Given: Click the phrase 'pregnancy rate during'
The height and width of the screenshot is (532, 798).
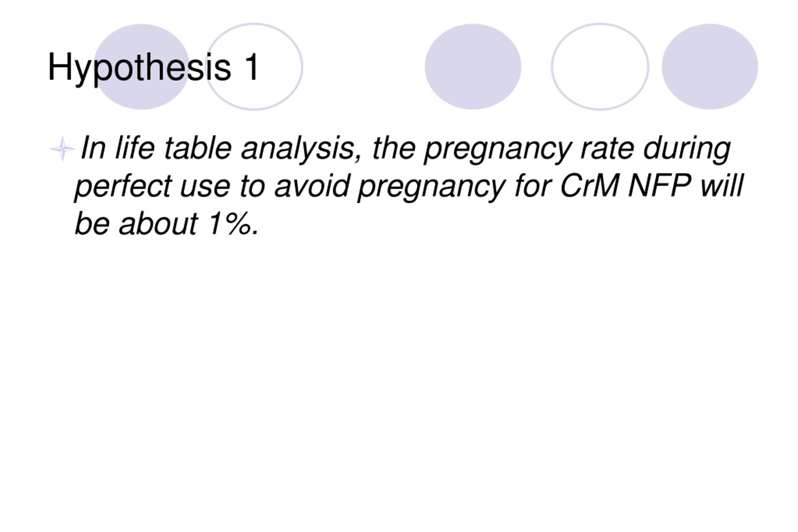Looking at the screenshot, I should pos(578,149).
